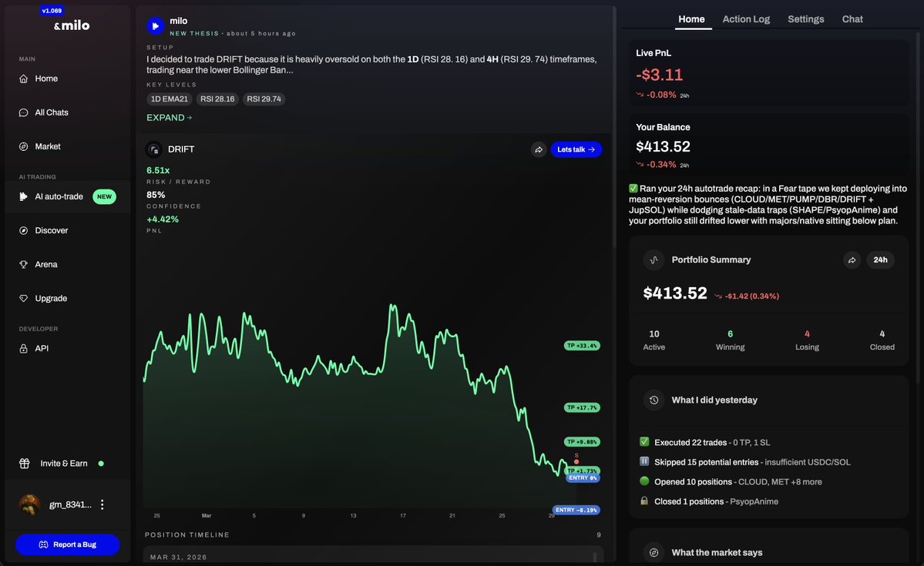The width and height of the screenshot is (924, 566).
Task: Click the RSI 29.74 key level chip
Action: (x=264, y=99)
